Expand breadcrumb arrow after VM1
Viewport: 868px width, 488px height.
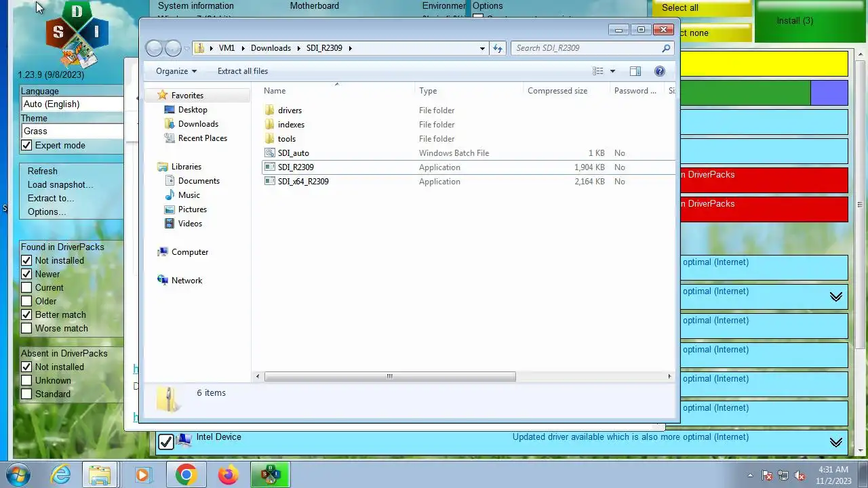pyautogui.click(x=243, y=48)
